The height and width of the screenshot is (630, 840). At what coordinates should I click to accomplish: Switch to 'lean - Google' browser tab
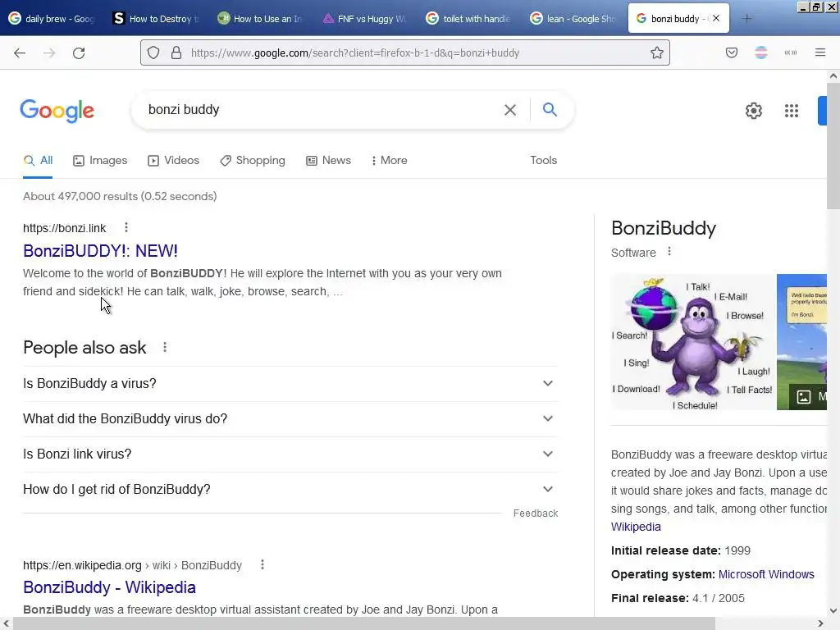pyautogui.click(x=573, y=19)
